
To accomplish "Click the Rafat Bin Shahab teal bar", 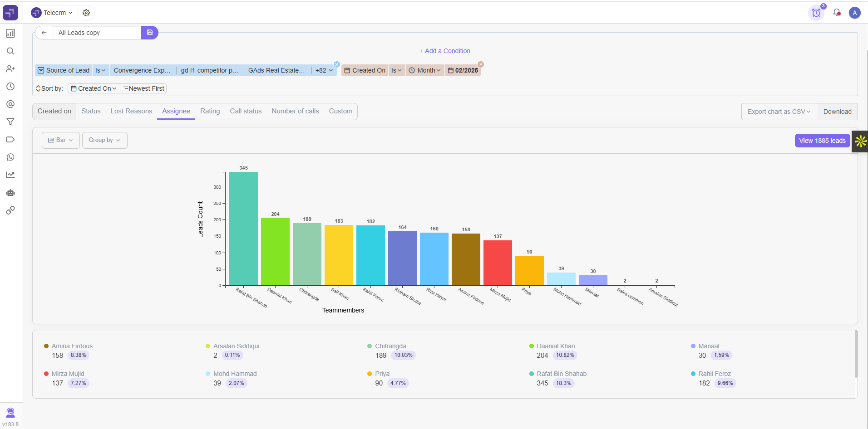I will pyautogui.click(x=243, y=229).
